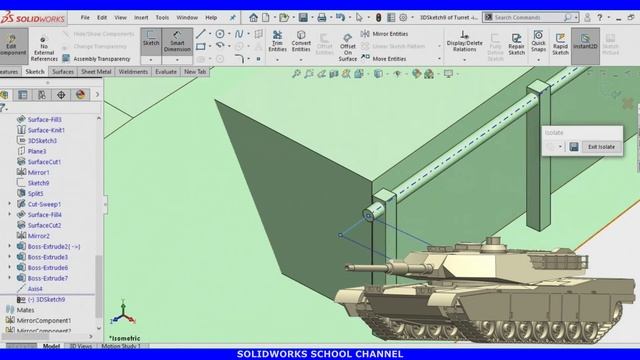Open the Help menu
640x360 pixels.
[211, 18]
